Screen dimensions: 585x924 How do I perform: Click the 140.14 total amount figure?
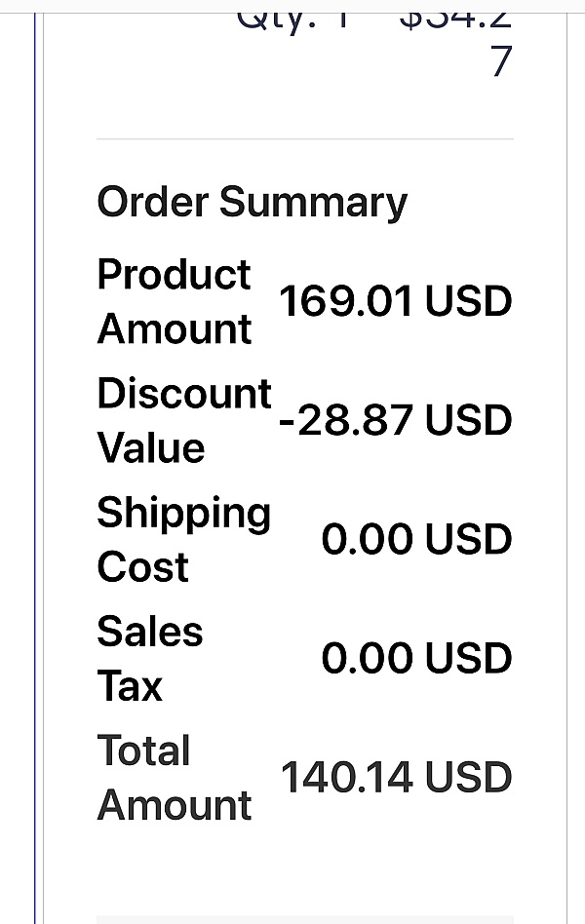350,778
